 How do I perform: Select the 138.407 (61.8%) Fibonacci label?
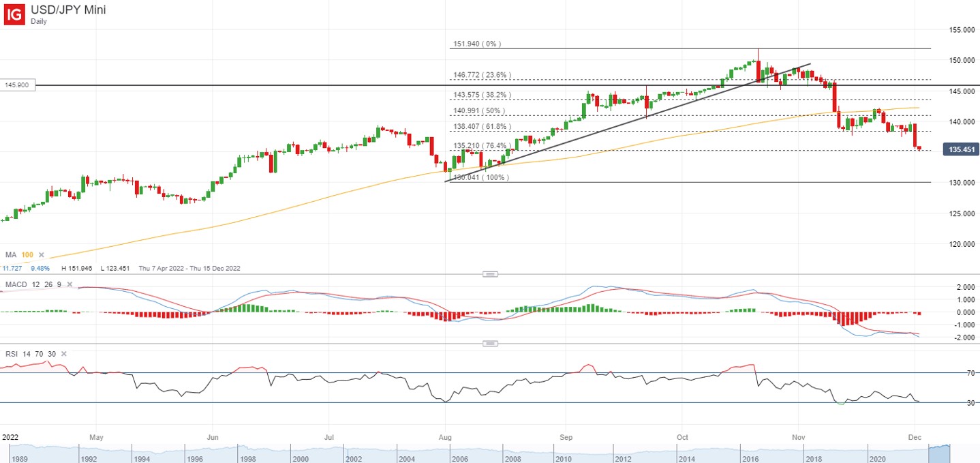pos(482,127)
